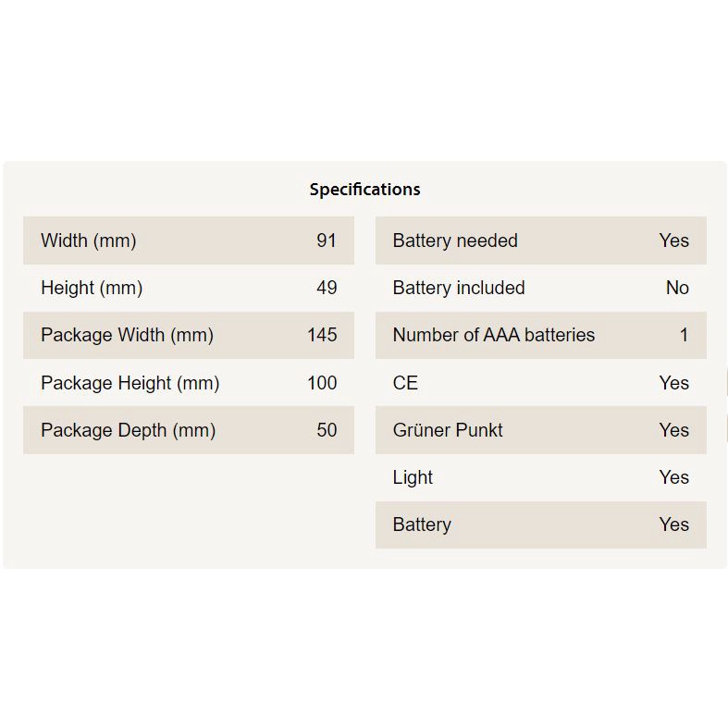Viewport: 728px width, 728px height.
Task: Click the CE row label
Action: pos(405,383)
